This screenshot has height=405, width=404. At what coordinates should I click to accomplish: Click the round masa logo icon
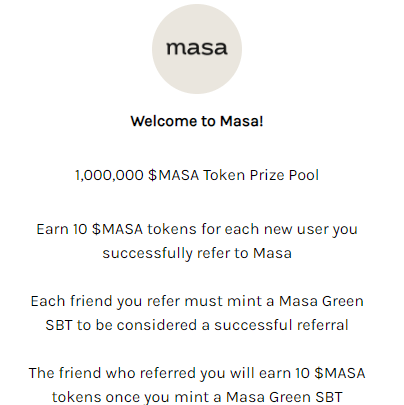coord(197,49)
